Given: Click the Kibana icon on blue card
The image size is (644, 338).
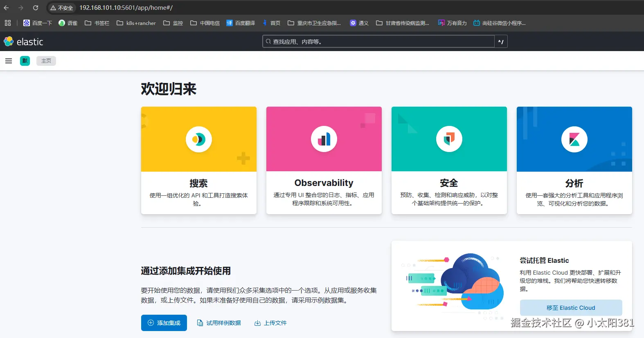Looking at the screenshot, I should [574, 139].
